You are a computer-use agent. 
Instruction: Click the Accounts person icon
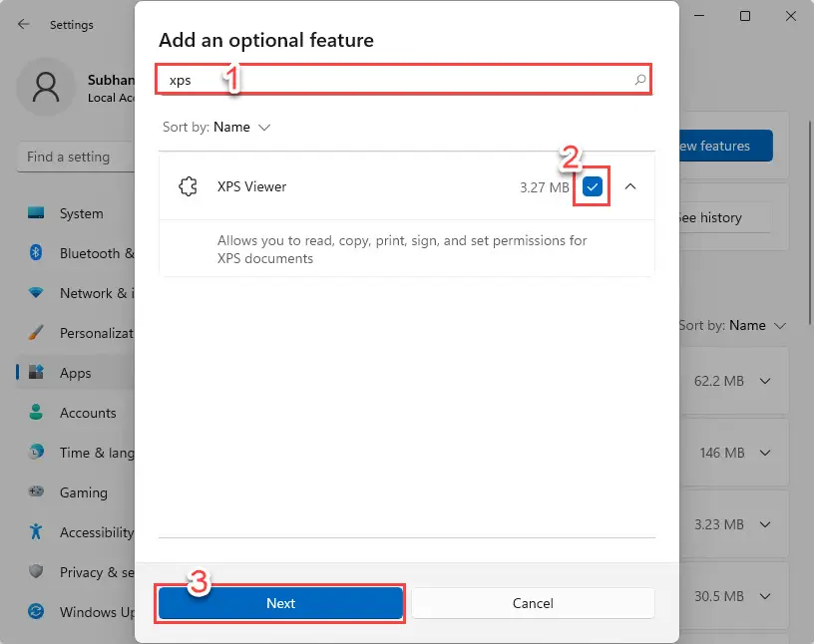pos(36,412)
